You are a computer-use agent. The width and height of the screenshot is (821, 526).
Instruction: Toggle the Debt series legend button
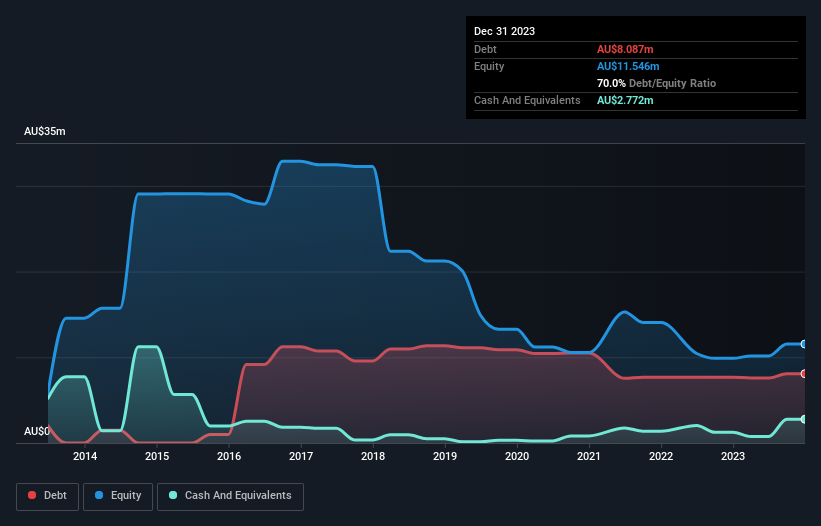pyautogui.click(x=48, y=496)
